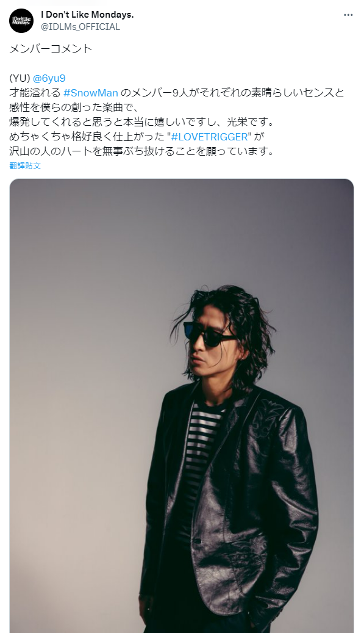Select the #SnowMan hashtag
This screenshot has width=364, height=633.
point(91,92)
